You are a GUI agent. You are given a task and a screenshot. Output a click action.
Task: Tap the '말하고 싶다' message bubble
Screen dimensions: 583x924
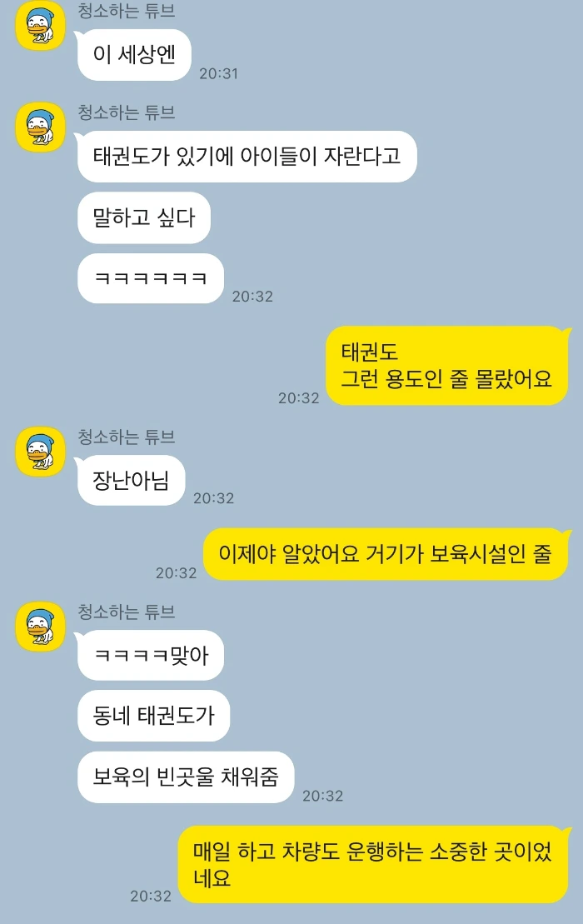click(144, 217)
